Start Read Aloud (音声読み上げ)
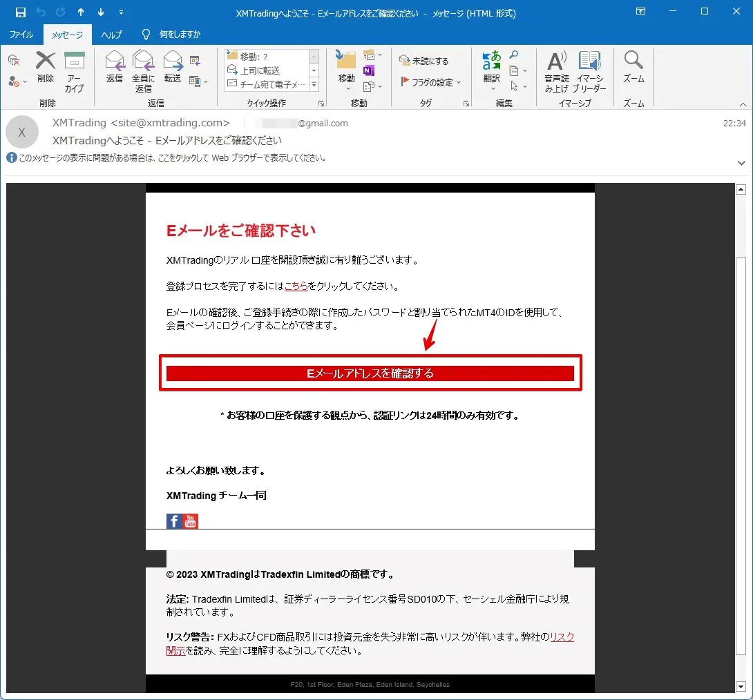The height and width of the screenshot is (700, 753). [x=556, y=71]
